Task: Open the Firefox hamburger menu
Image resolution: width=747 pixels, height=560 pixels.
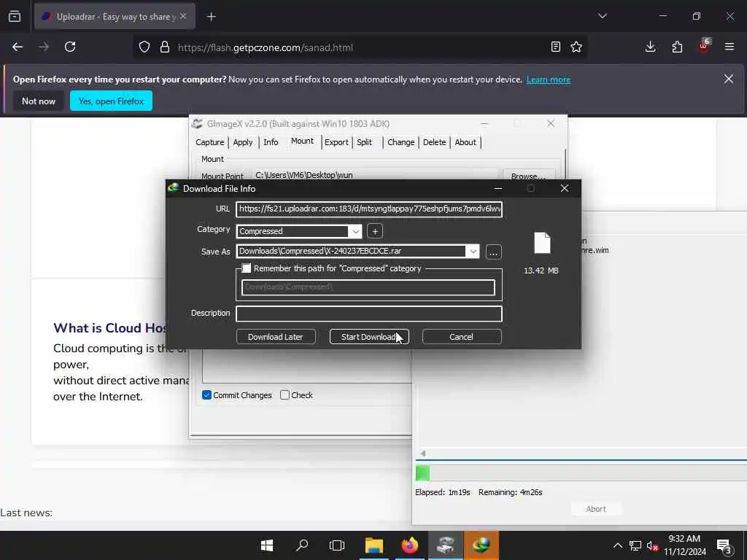Action: (729, 47)
